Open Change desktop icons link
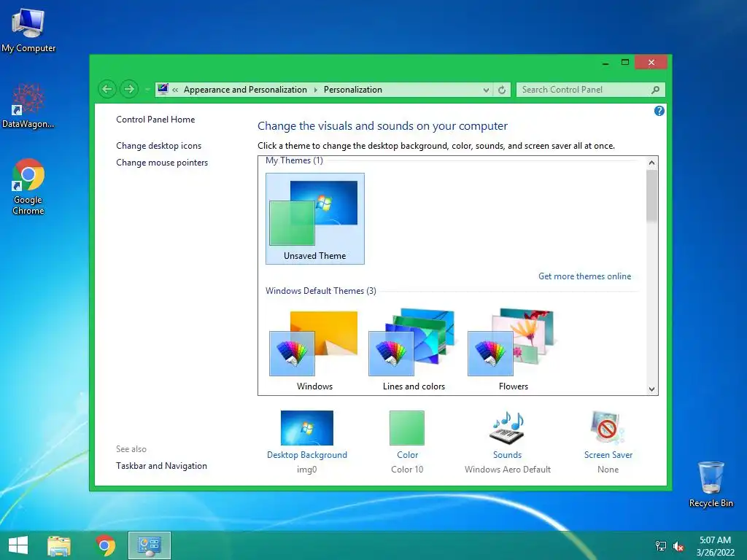The width and height of the screenshot is (747, 560). click(158, 146)
